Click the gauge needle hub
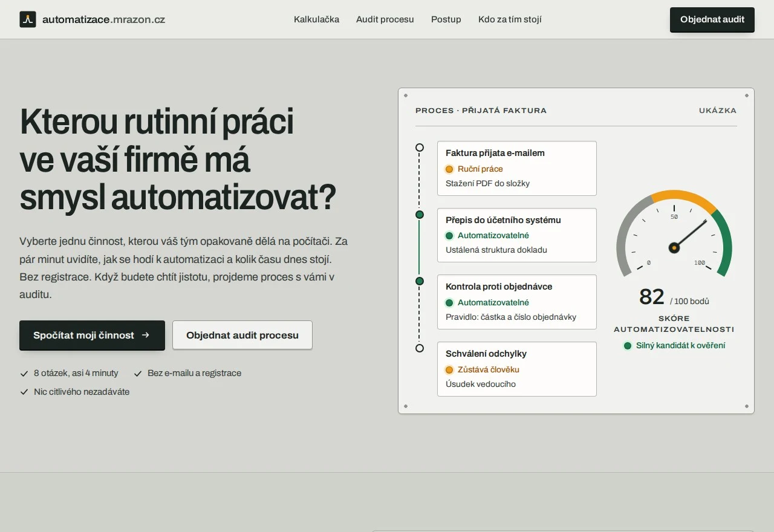Screen dimensions: 774x532 pyautogui.click(x=674, y=247)
